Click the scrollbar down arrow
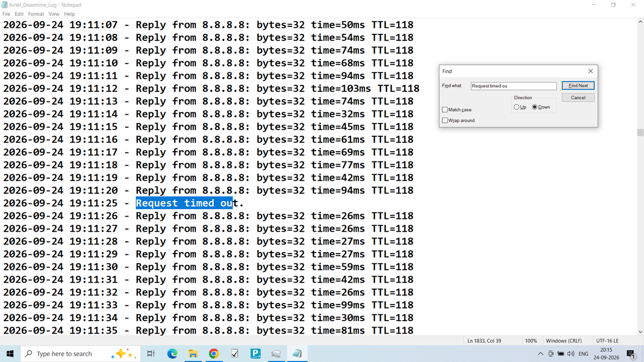The height and width of the screenshot is (362, 644). 640,331
